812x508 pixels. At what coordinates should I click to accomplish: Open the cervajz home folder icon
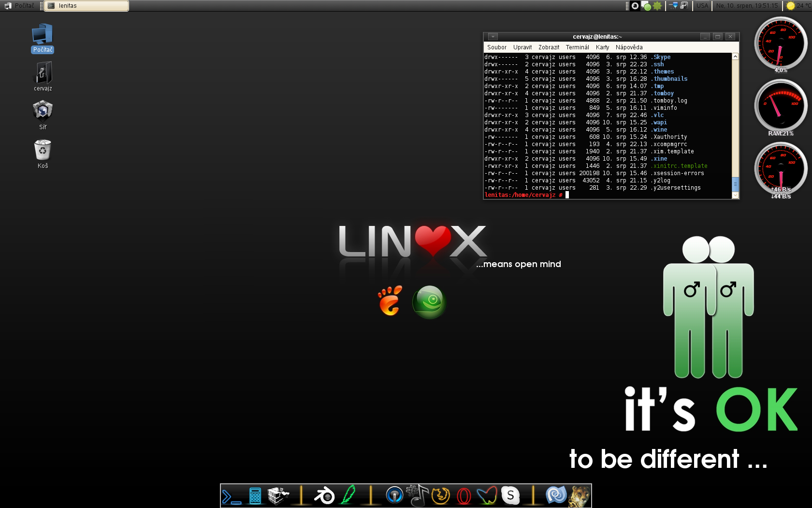[x=43, y=76]
